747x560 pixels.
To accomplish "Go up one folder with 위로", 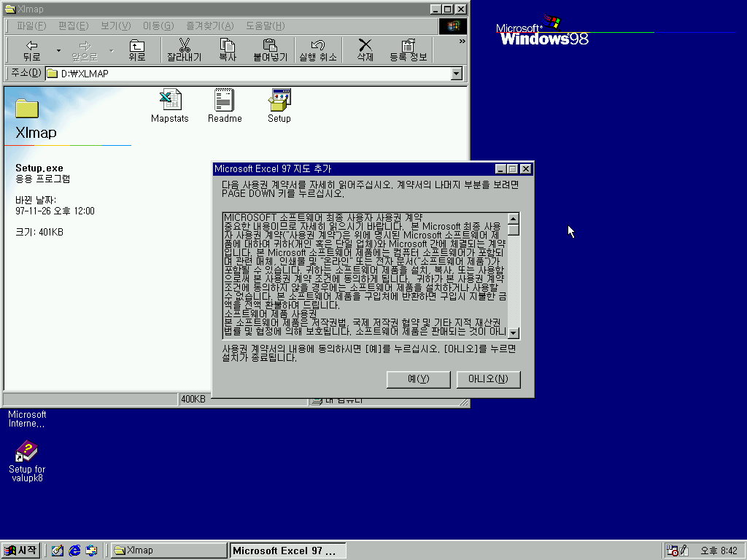I will click(x=137, y=50).
